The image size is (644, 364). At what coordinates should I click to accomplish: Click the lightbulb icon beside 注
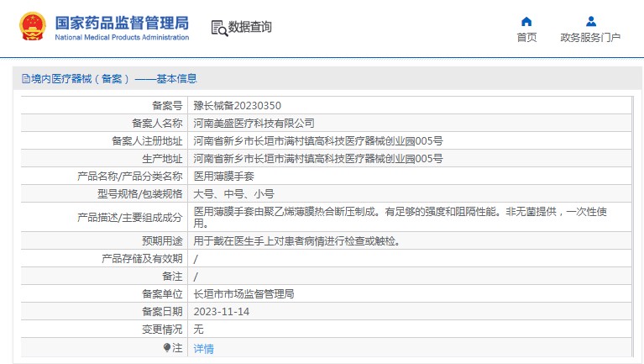coord(167,348)
